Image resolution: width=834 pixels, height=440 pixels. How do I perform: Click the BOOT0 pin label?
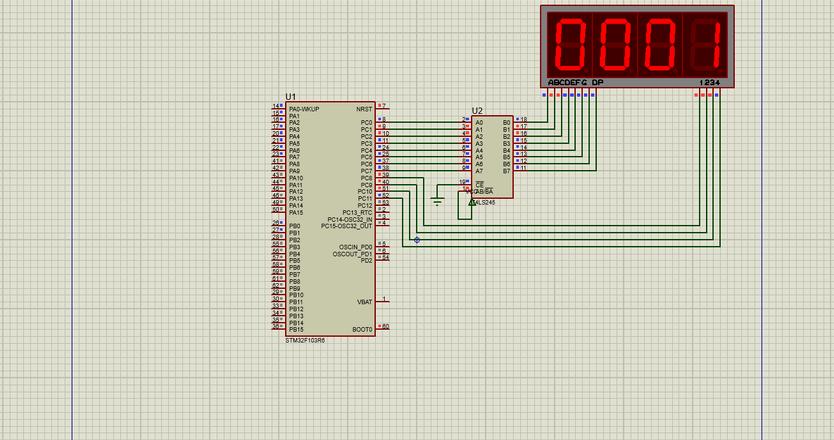(x=362, y=330)
